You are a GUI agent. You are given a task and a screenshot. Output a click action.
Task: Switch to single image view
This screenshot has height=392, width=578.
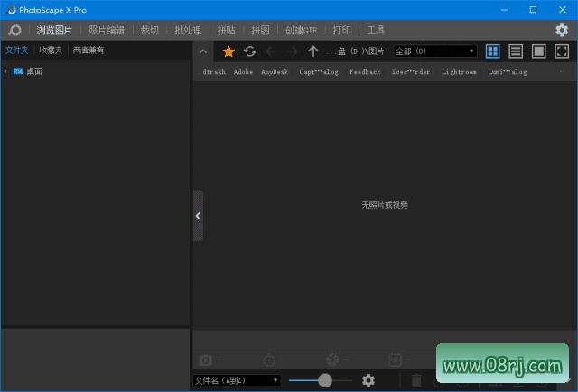tap(538, 51)
